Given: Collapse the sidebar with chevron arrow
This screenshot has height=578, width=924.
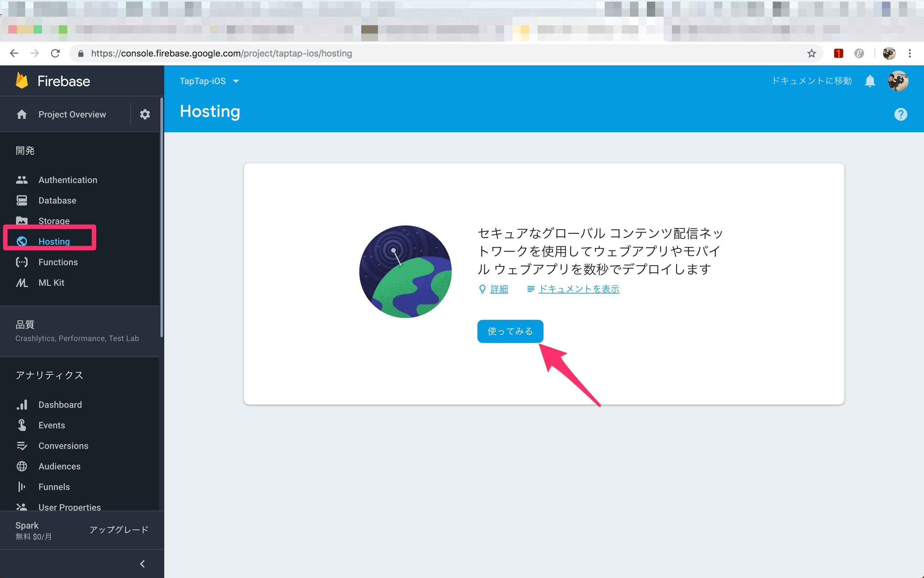Looking at the screenshot, I should point(142,564).
